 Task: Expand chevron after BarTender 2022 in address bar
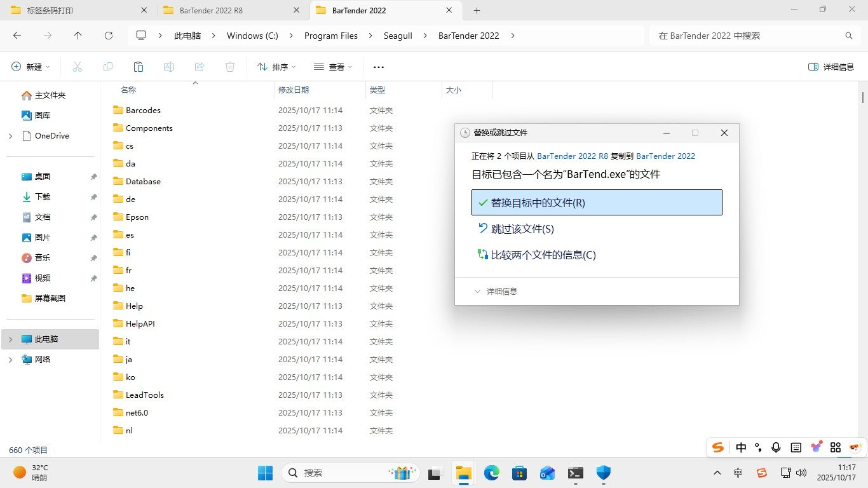[x=513, y=36]
